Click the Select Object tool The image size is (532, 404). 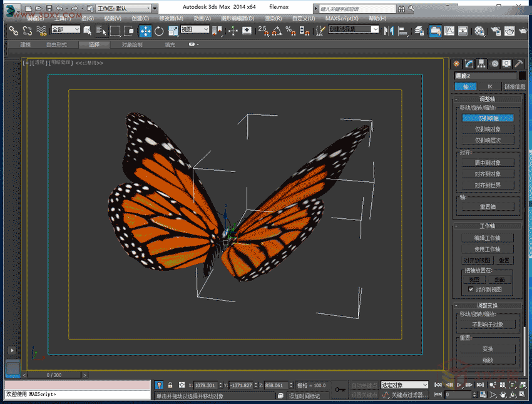tap(88, 31)
